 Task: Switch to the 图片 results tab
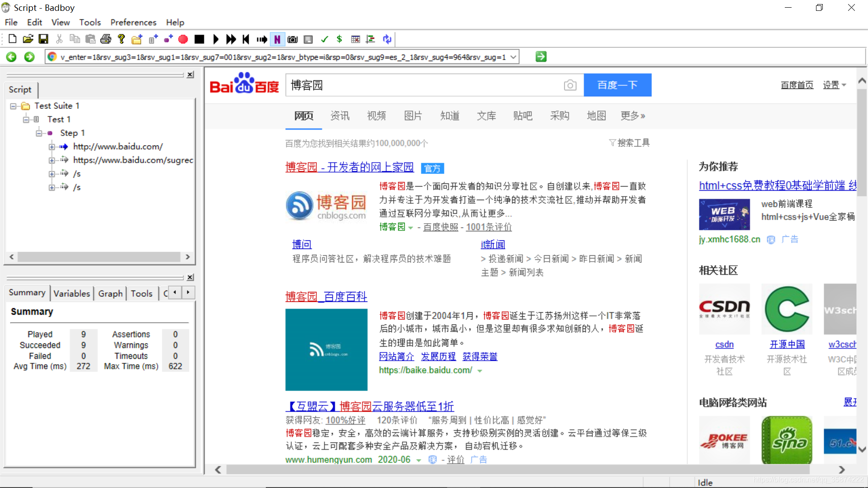413,116
